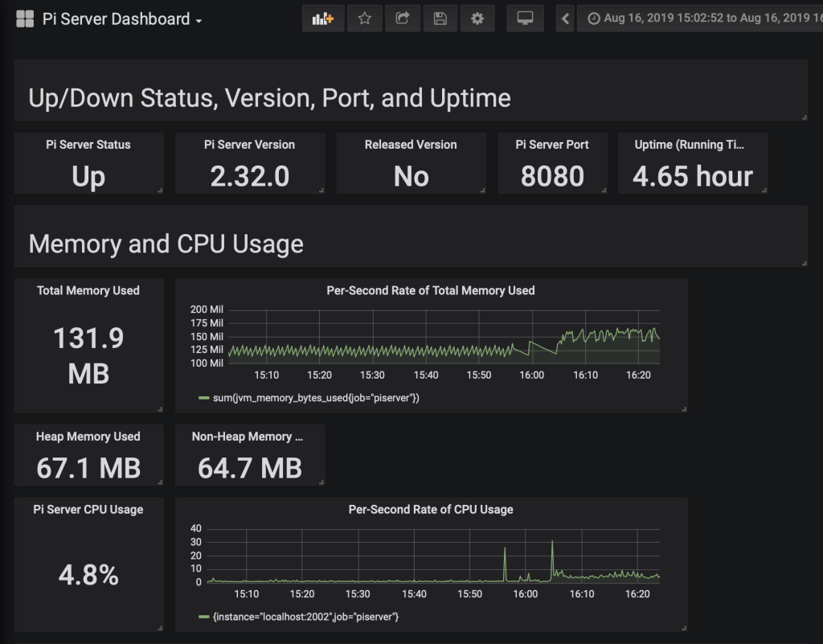This screenshot has height=644, width=823.
Task: Open dashboard settings gear icon
Action: [x=477, y=18]
